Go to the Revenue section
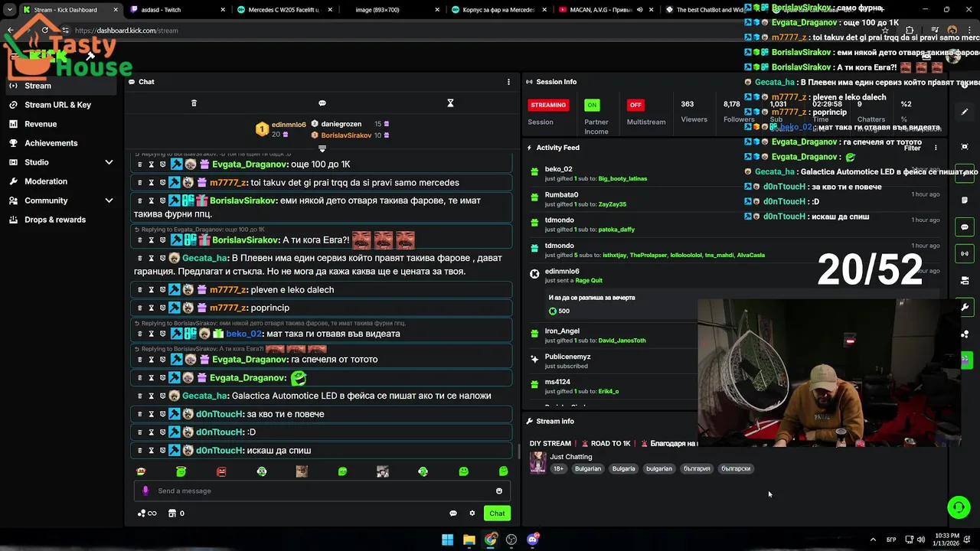 point(41,124)
